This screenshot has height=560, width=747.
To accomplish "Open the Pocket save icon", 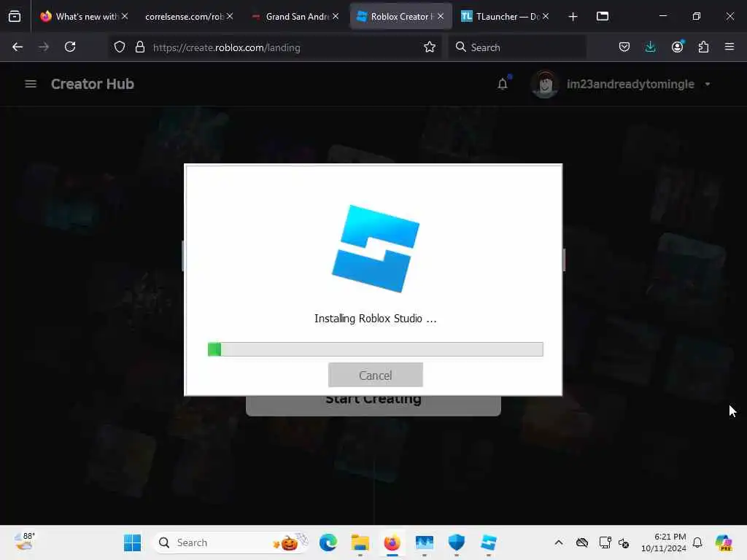I will [624, 47].
